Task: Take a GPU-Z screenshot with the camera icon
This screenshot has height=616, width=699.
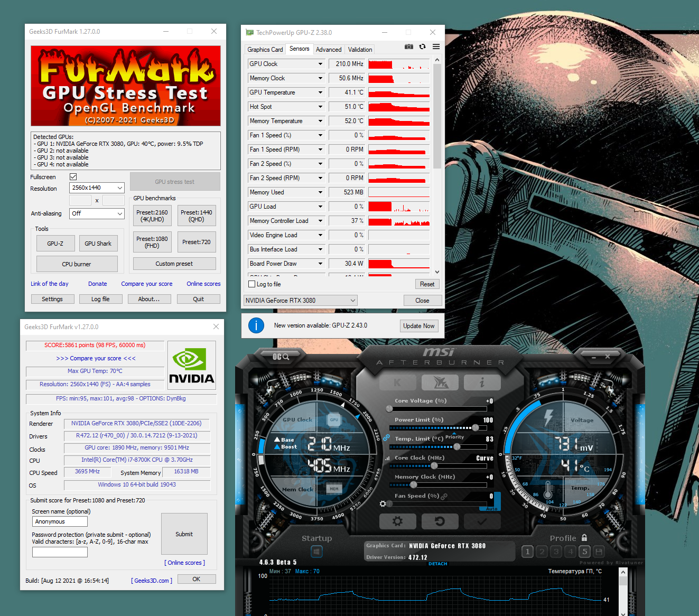Action: (409, 47)
